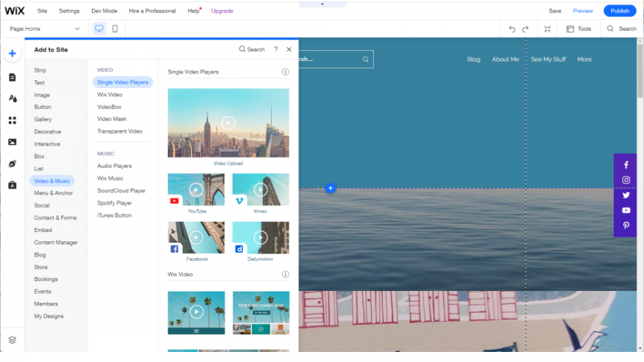Add the Dailymotion video player thumbnail
Image resolution: width=644 pixels, height=362 pixels.
tap(261, 237)
